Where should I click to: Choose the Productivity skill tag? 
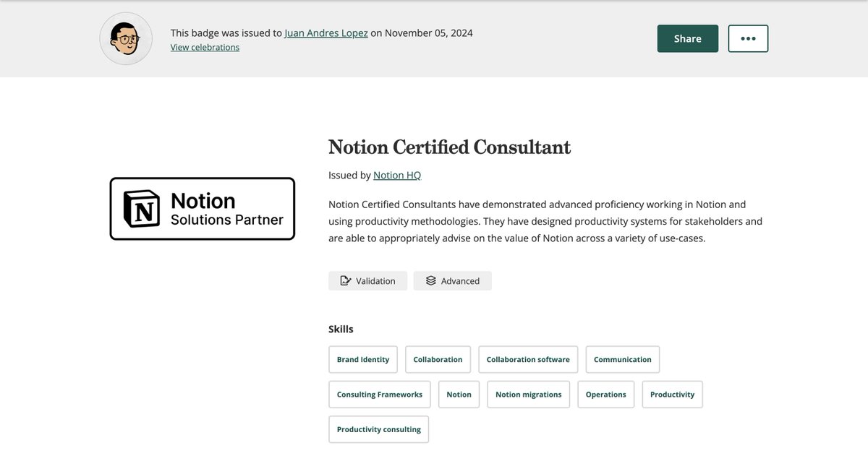(x=672, y=395)
